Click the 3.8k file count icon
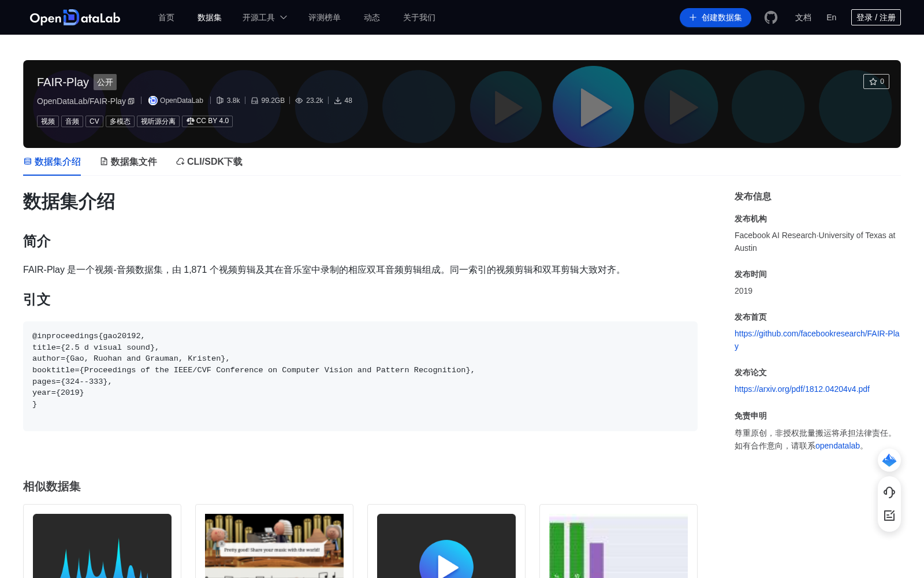Screen dimensions: 924x578 click(220, 101)
